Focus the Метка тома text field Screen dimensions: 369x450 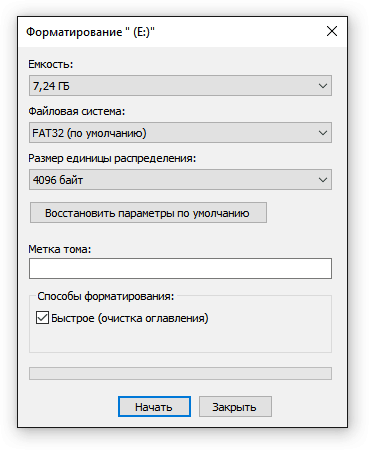pyautogui.click(x=180, y=268)
